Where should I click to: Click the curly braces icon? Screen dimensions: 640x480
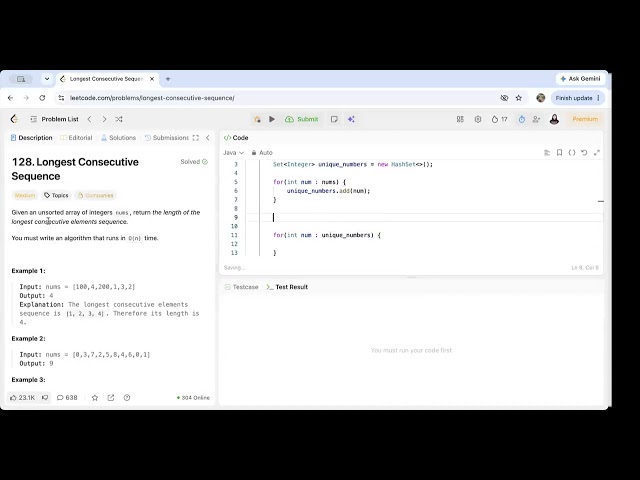tap(572, 153)
